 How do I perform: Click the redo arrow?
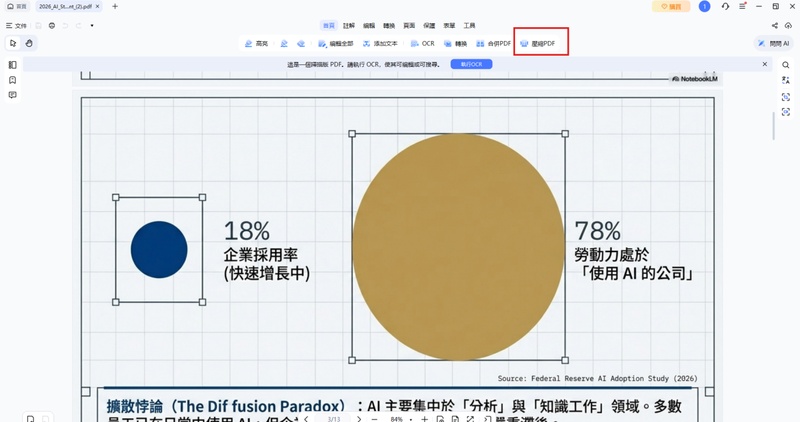point(79,26)
